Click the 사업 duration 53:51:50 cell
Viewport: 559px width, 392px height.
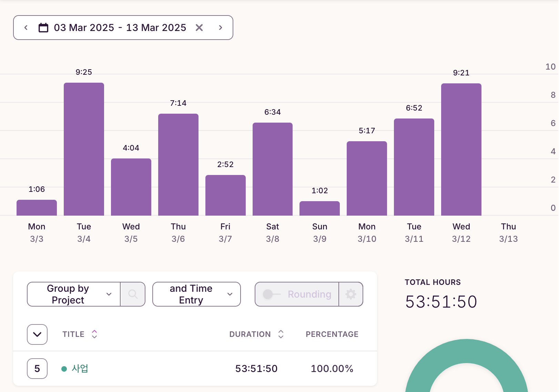click(256, 369)
